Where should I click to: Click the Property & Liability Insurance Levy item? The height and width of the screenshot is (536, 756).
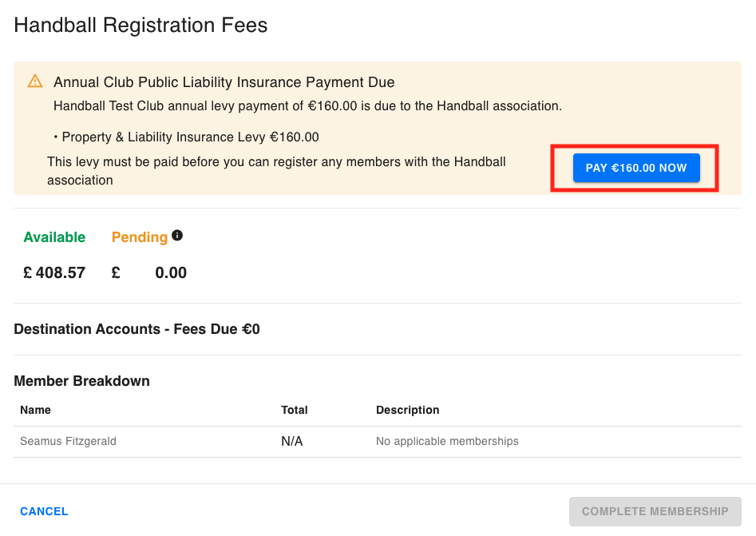pyautogui.click(x=190, y=137)
